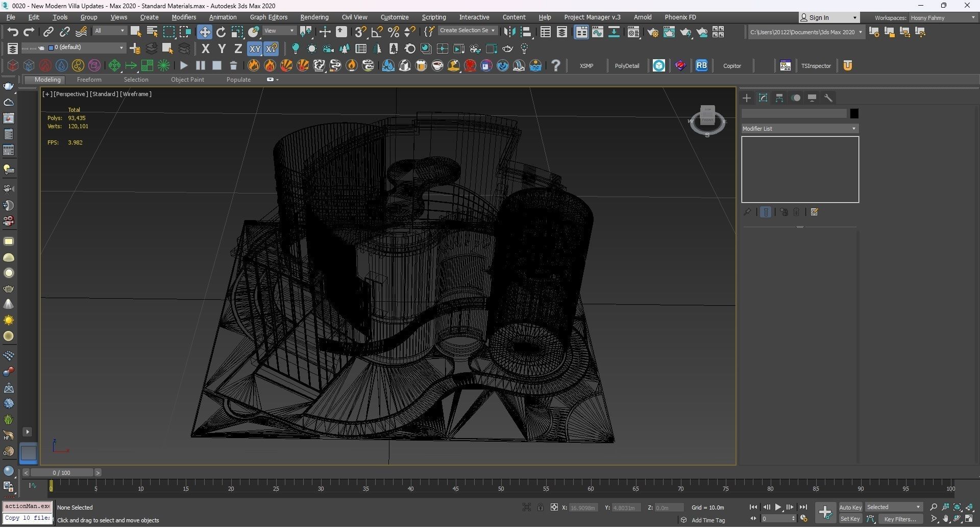Enable Auto Key animation mode

click(x=850, y=507)
